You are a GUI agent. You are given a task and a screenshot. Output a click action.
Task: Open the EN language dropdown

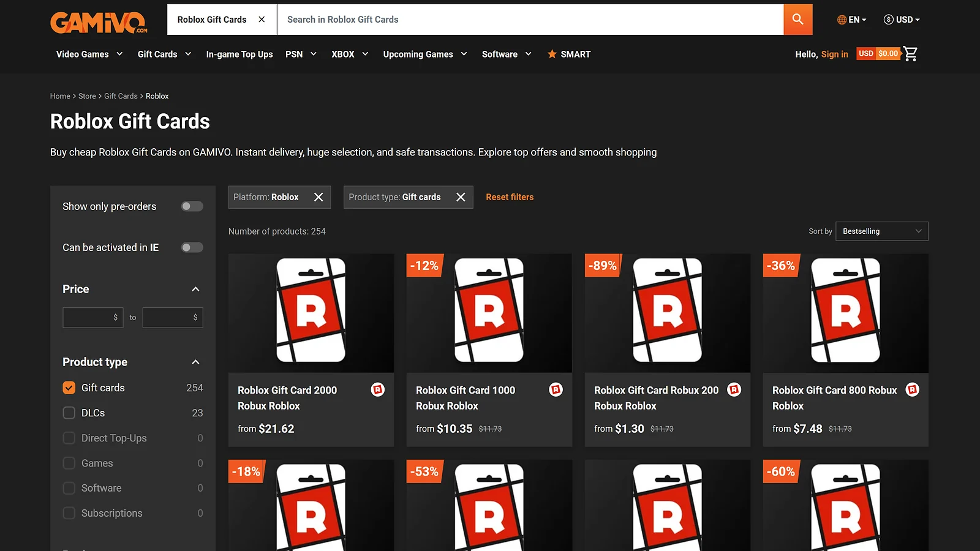point(852,20)
